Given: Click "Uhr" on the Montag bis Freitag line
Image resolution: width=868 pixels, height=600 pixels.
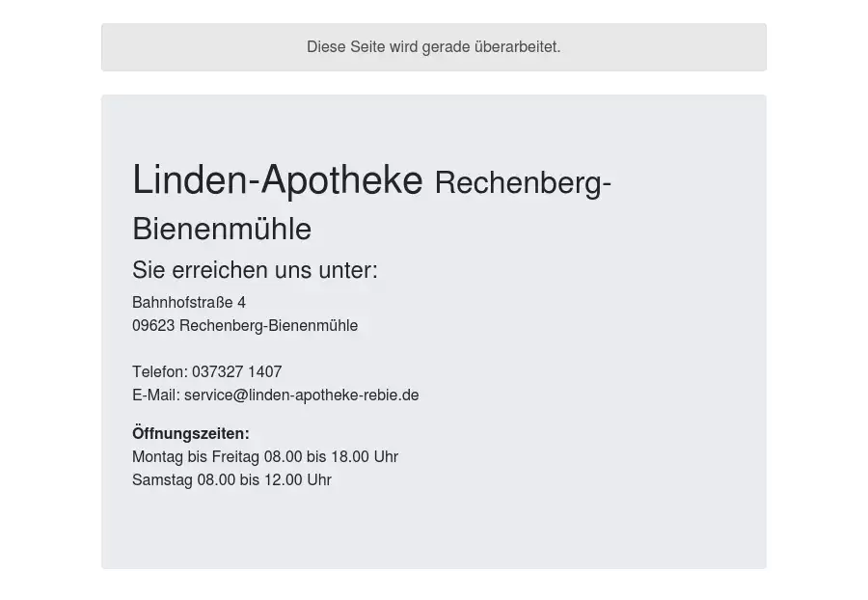Looking at the screenshot, I should pos(386,457).
